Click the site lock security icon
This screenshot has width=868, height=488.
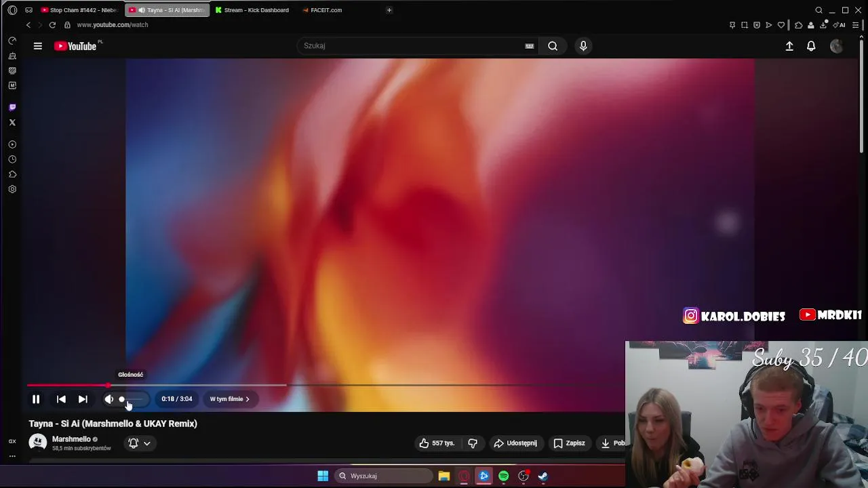click(67, 25)
